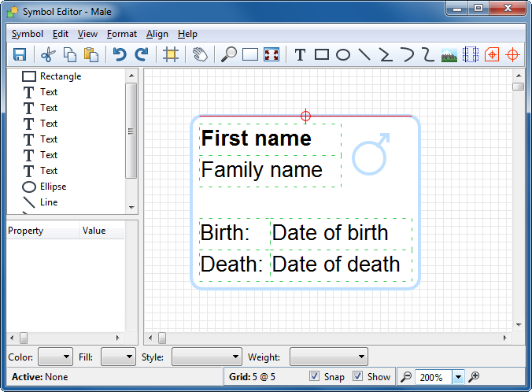
Task: Click the boxed orange anchor point icon
Action: pyautogui.click(x=492, y=54)
